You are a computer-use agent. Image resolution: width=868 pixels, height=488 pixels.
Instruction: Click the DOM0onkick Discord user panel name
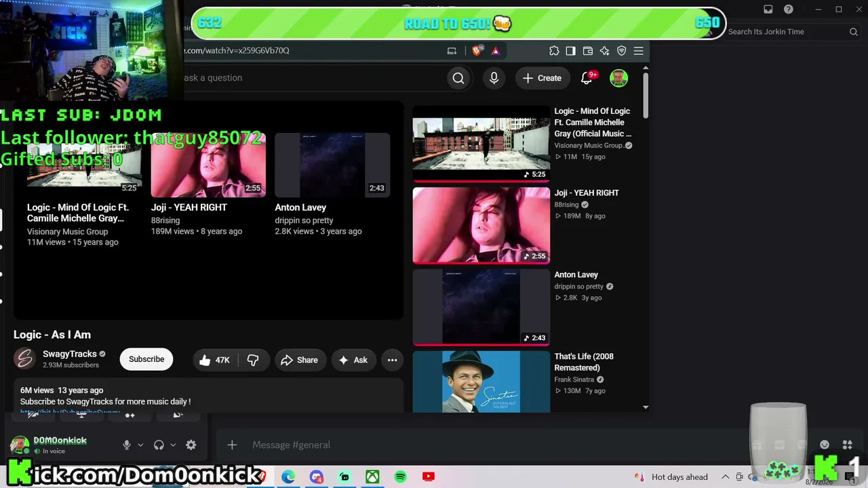(x=60, y=441)
